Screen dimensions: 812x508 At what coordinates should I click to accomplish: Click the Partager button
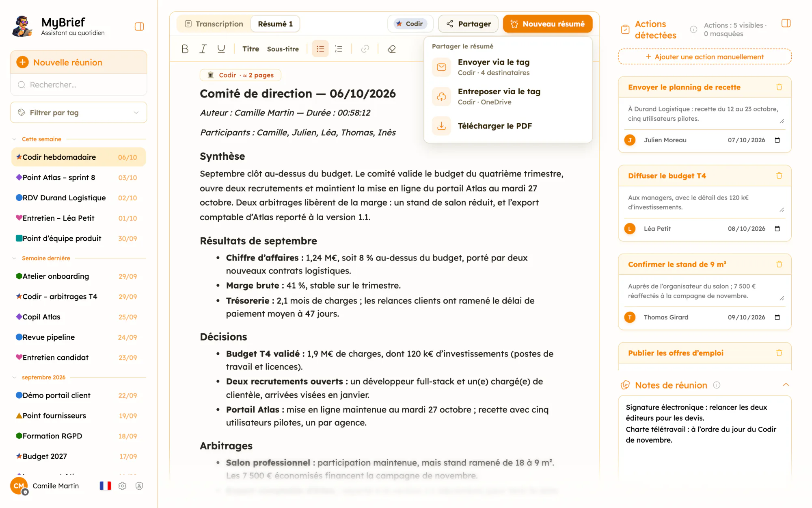(x=468, y=24)
